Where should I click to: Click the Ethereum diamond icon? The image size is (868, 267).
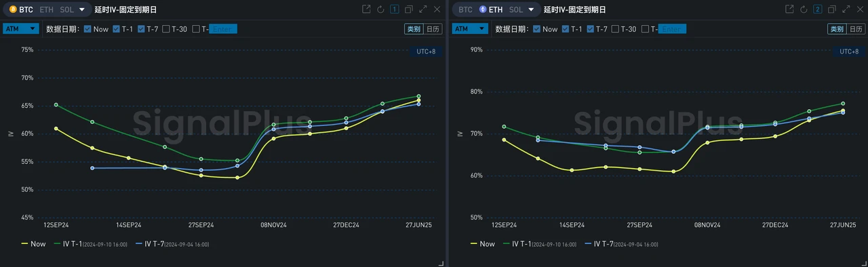tap(483, 9)
